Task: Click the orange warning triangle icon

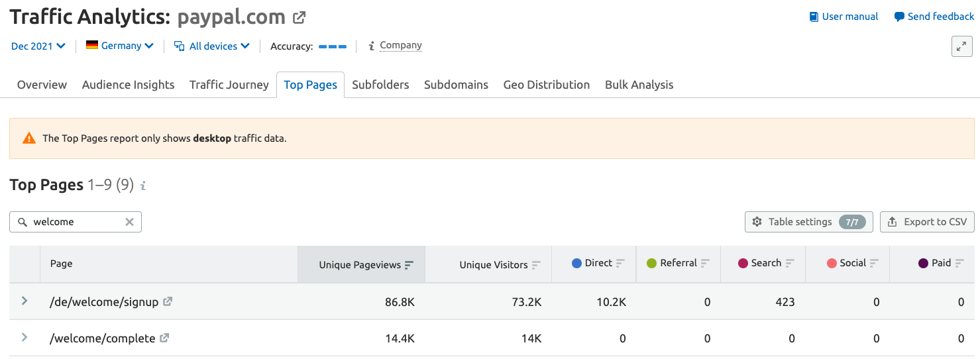Action: pyautogui.click(x=28, y=138)
